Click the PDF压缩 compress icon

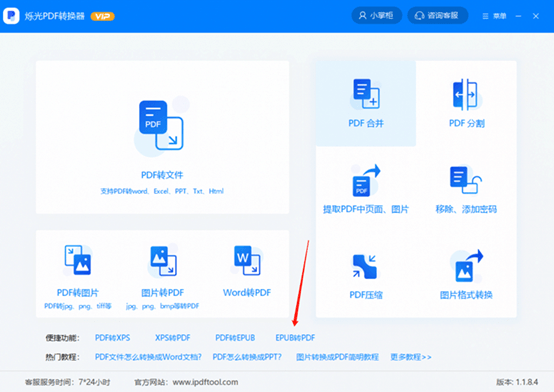365,267
